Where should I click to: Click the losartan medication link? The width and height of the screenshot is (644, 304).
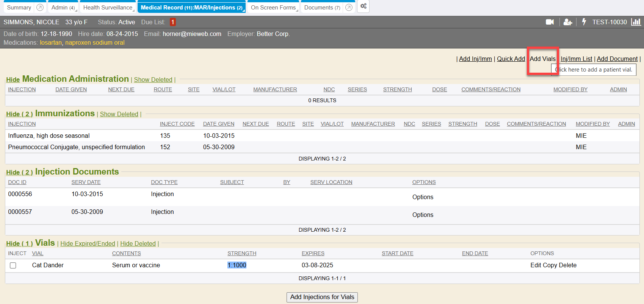(x=50, y=42)
